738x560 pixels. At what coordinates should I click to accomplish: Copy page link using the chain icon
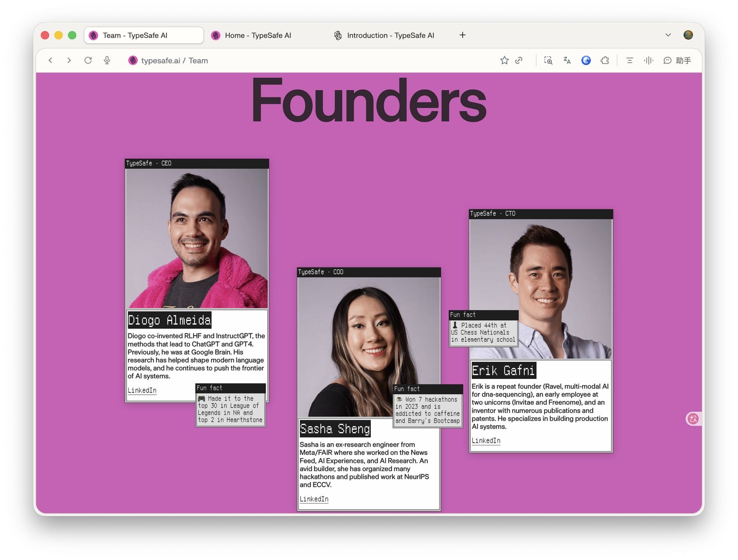pyautogui.click(x=519, y=60)
